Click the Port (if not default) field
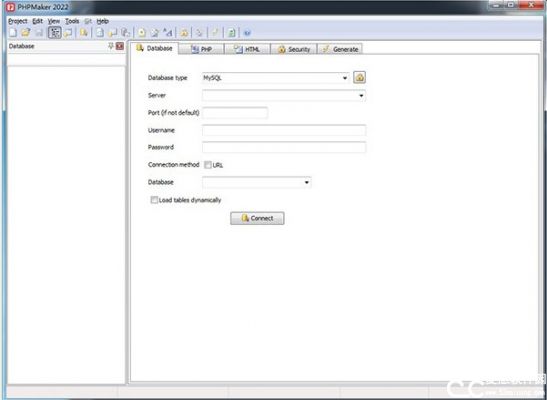 [x=235, y=113]
